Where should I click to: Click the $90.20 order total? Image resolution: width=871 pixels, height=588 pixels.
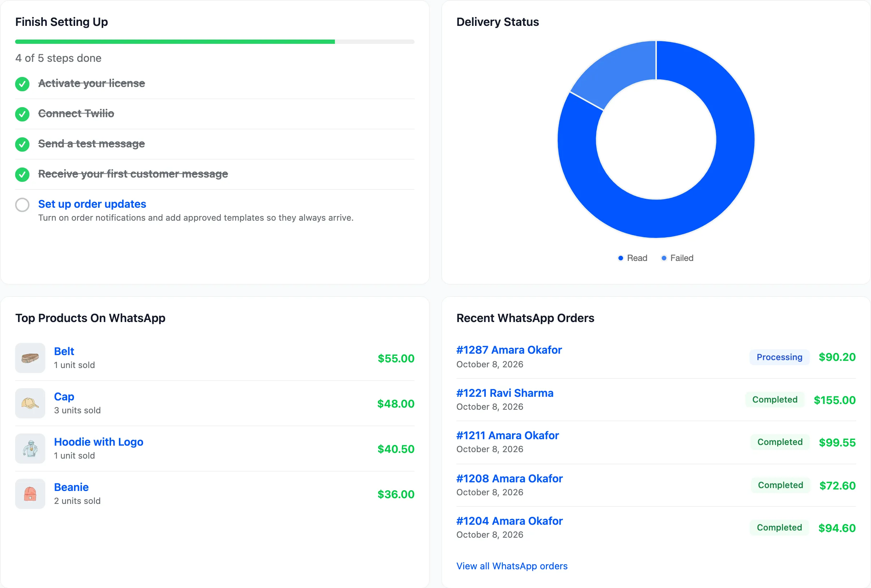point(837,357)
